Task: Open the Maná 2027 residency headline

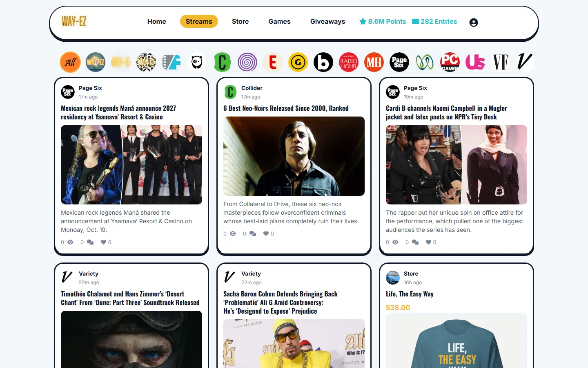Action: point(118,112)
